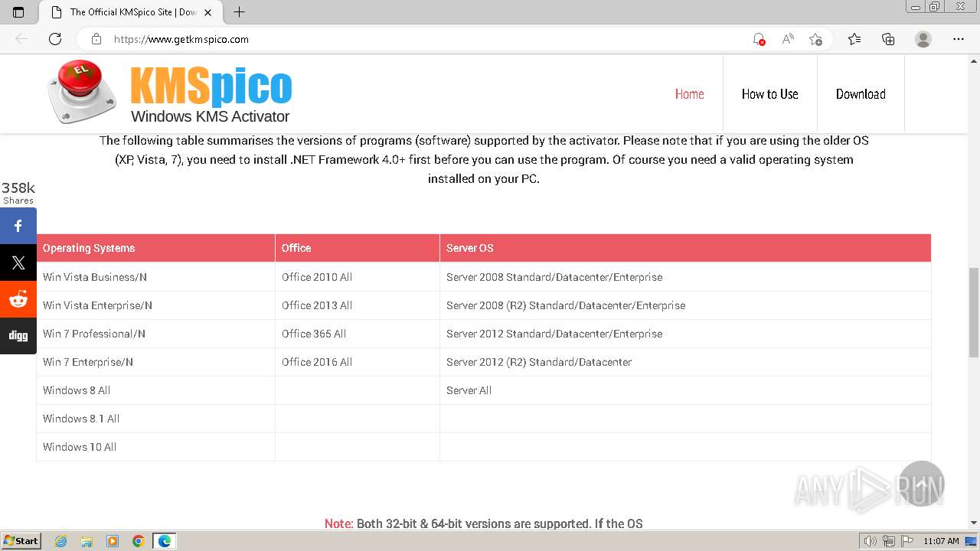Share the page on Facebook
980x551 pixels.
coord(18,226)
